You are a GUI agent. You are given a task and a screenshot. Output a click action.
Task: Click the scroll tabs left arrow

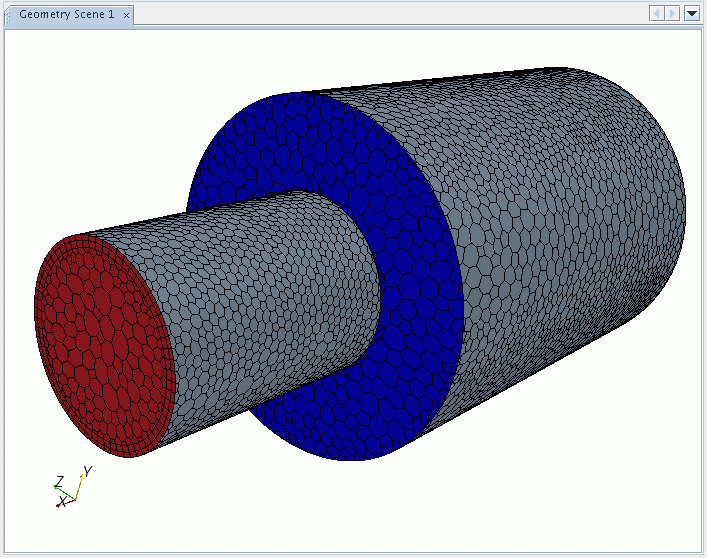click(x=657, y=13)
